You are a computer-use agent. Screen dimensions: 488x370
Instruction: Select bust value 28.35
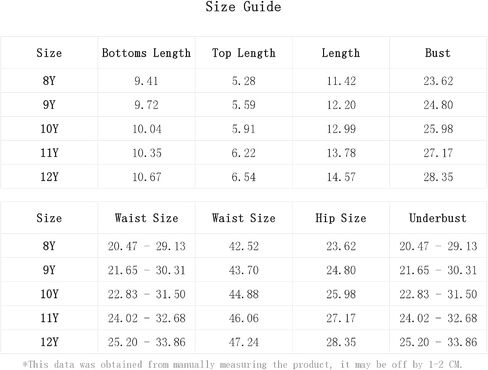[x=438, y=177]
